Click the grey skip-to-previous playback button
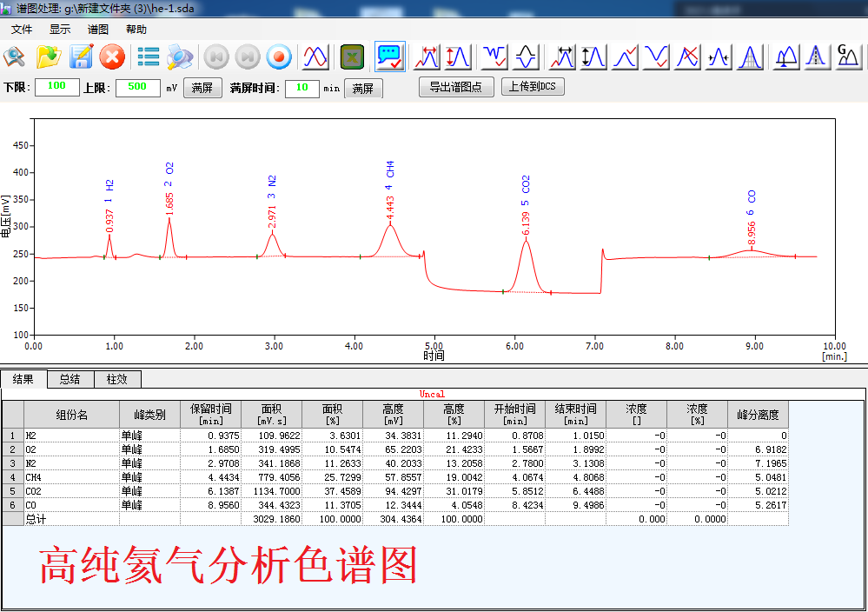868x612 pixels. (215, 57)
